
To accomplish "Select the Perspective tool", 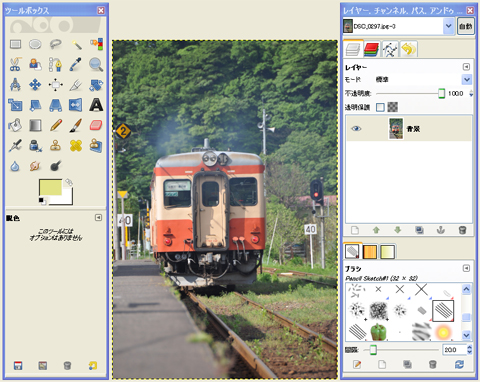I will pos(56,105).
